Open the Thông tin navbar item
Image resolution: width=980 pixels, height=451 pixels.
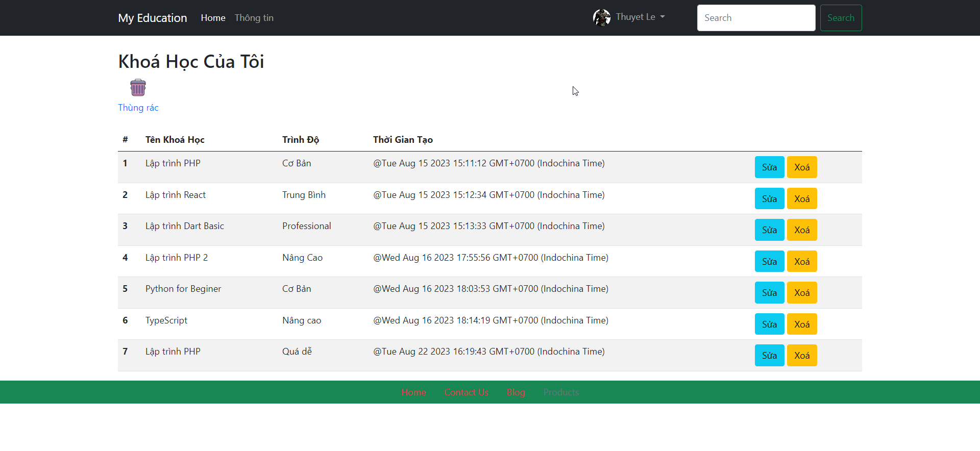click(x=254, y=18)
